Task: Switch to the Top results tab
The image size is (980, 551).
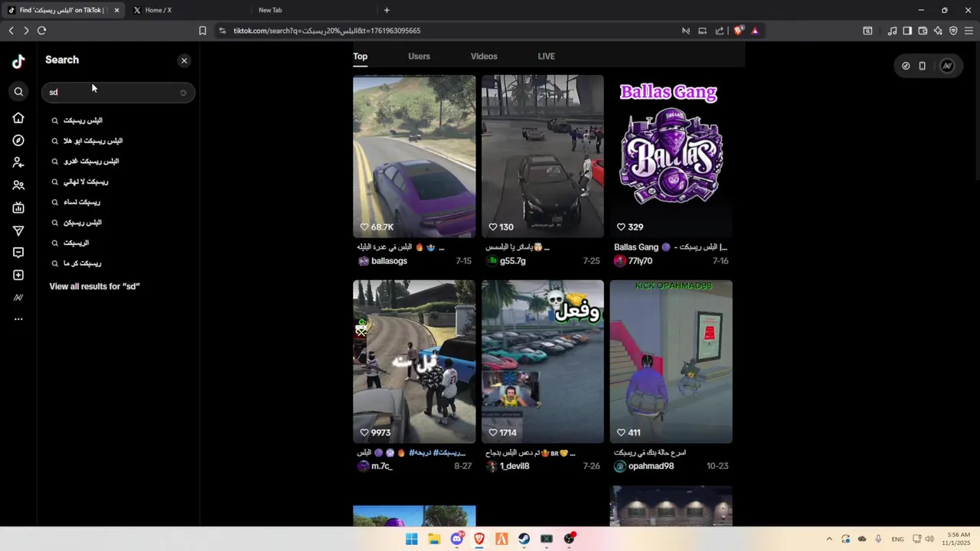Action: [x=360, y=57]
